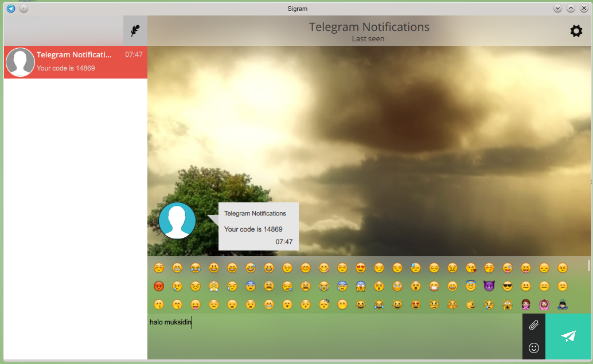
Task: Click the blue sender avatar beside message
Action: coord(177,221)
